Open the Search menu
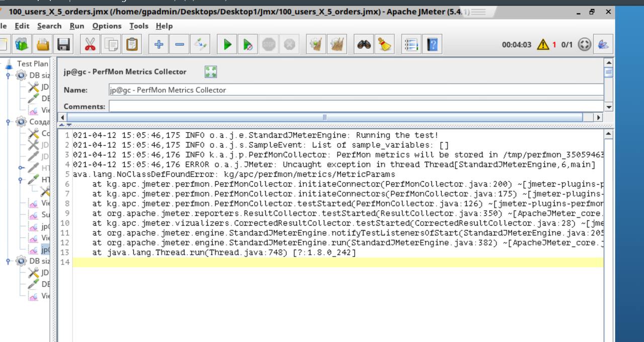 pos(49,26)
